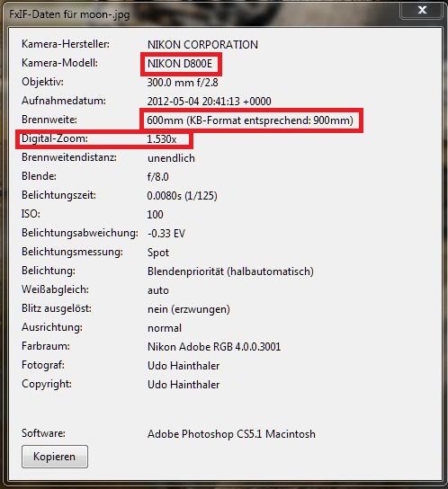The width and height of the screenshot is (448, 489).
Task: Click the 'unendlich' focus distance value
Action: (171, 158)
